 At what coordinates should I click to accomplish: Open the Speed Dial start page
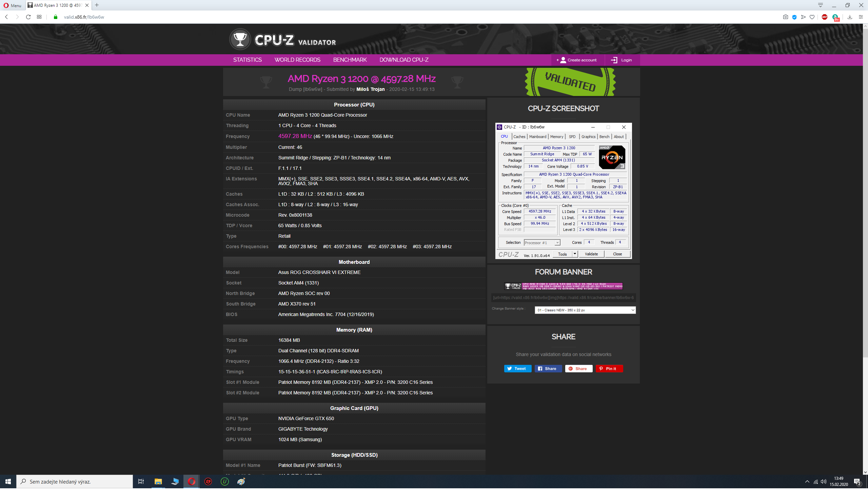pos(39,17)
